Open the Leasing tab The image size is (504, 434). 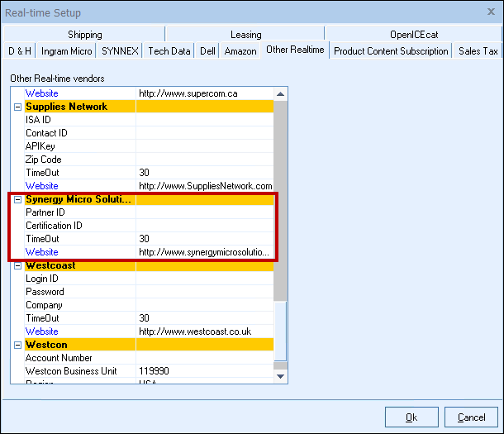[246, 35]
